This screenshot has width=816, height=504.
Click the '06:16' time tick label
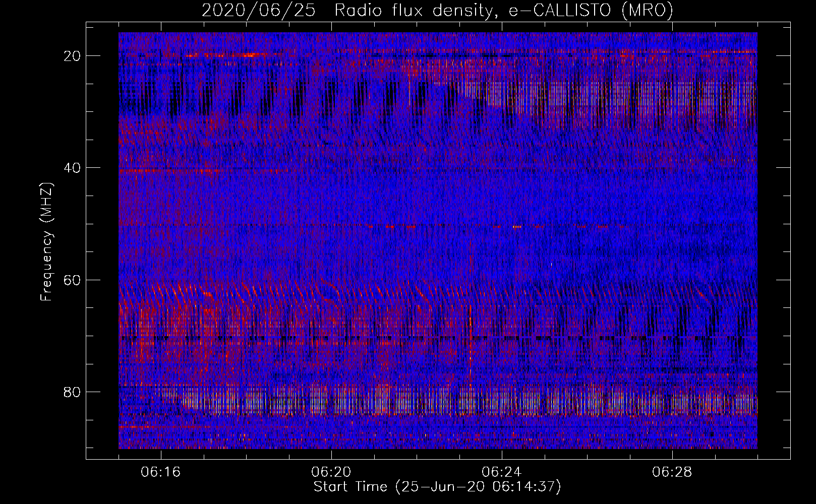pyautogui.click(x=161, y=472)
